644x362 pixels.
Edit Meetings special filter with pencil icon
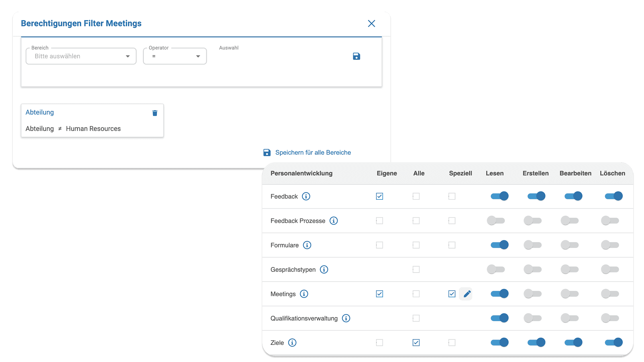coord(467,294)
